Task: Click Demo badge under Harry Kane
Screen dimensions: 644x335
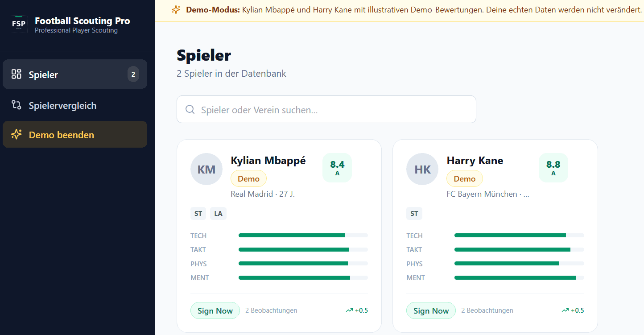Action: point(464,178)
